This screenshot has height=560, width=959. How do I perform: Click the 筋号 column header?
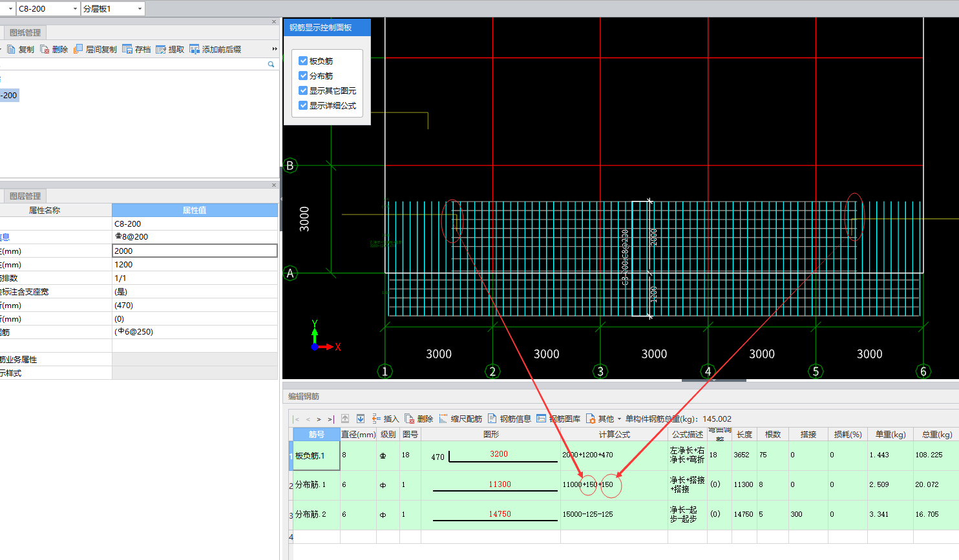coord(317,434)
